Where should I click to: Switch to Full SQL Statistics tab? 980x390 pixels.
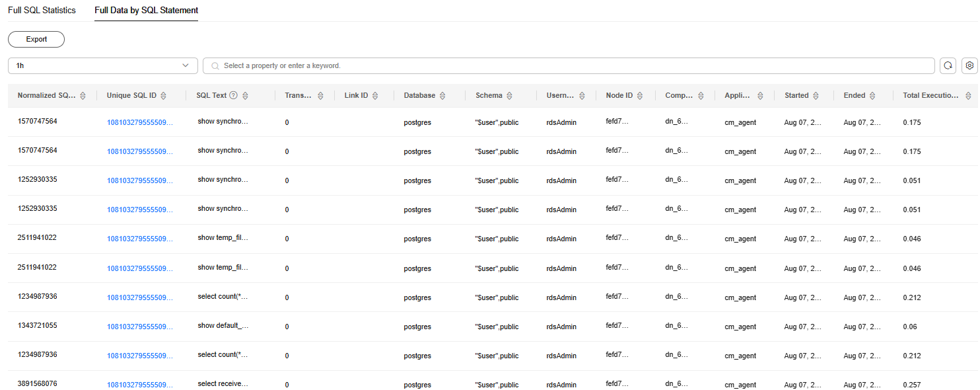[x=42, y=11]
